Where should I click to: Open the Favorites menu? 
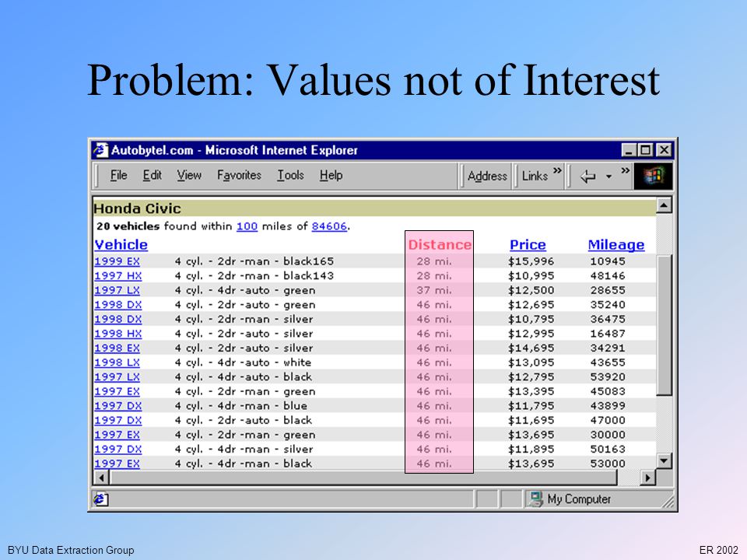click(239, 175)
